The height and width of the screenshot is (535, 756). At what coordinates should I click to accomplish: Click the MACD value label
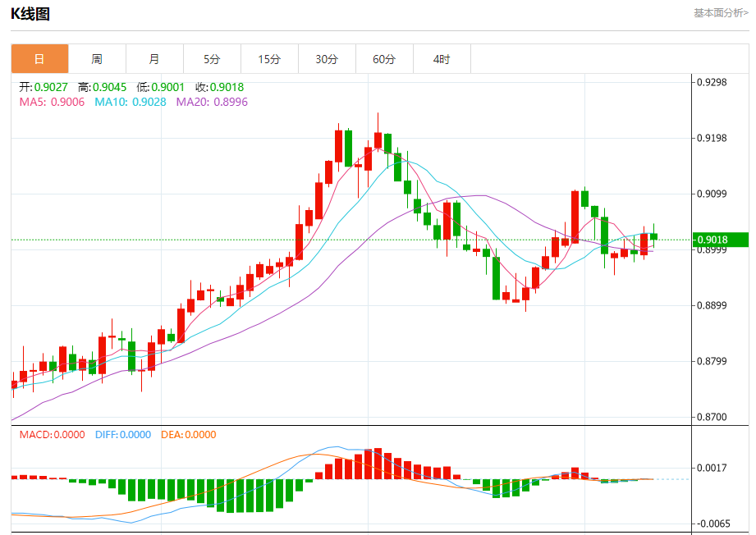(52, 435)
